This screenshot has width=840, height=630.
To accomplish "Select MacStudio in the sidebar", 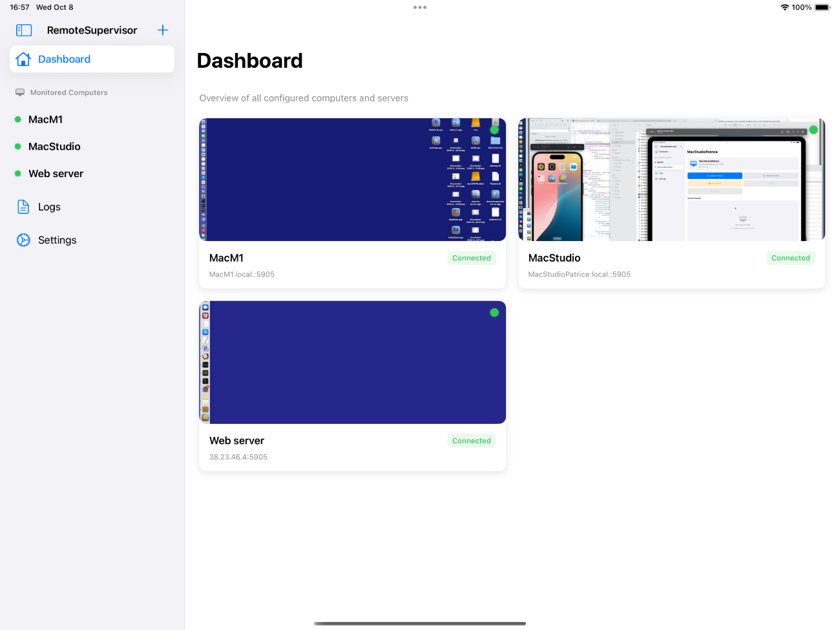I will coord(54,147).
